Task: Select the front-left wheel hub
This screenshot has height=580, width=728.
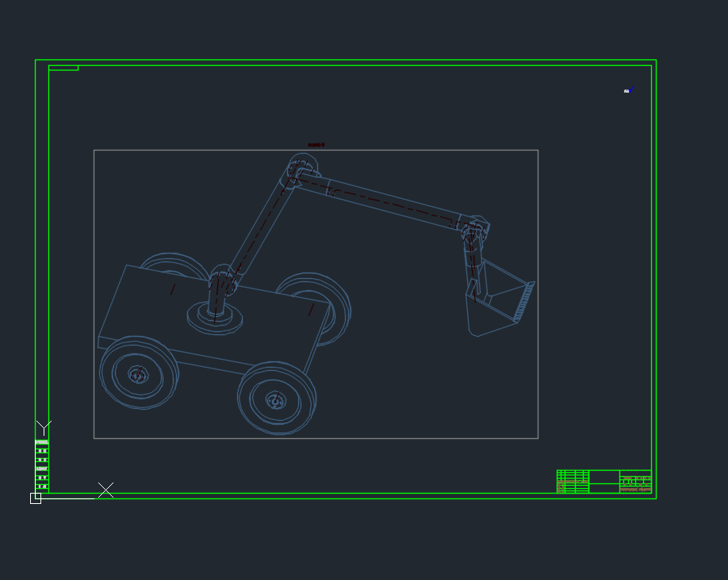Action: [x=138, y=375]
